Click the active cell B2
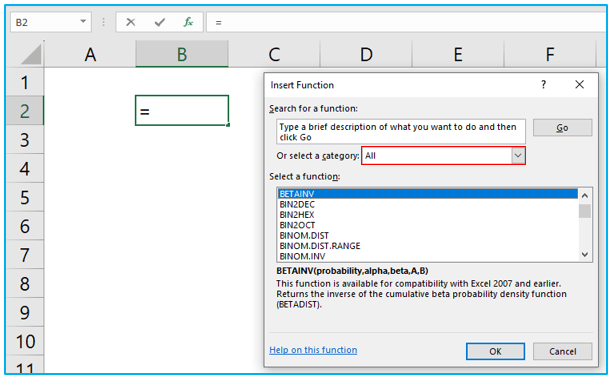Viewport: 613px width, 380px height. tap(182, 111)
